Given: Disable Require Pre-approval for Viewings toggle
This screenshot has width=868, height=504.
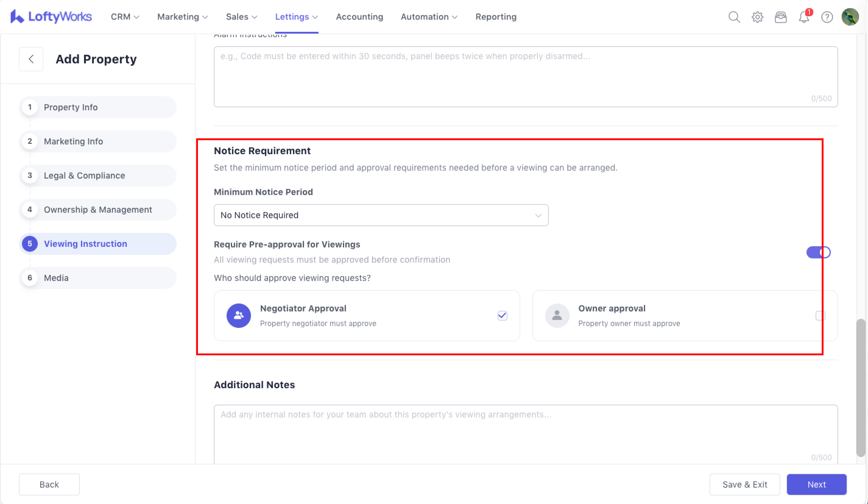Looking at the screenshot, I should [818, 252].
